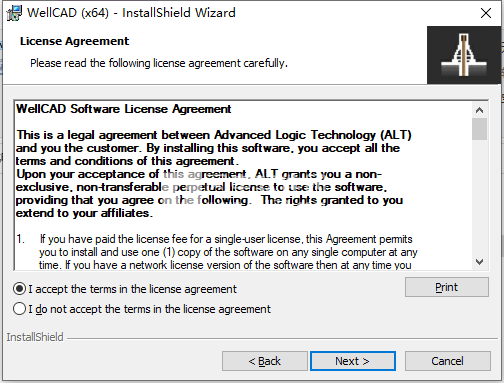The width and height of the screenshot is (504, 383).
Task: Click the installer icon in the title bar
Action: [x=14, y=13]
